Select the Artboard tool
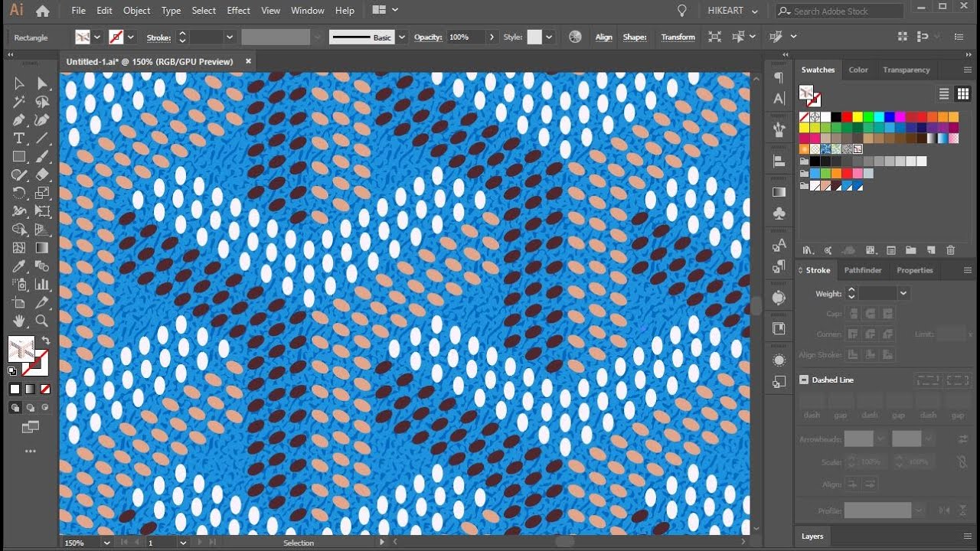Viewport: 980px width, 551px height. 19,304
